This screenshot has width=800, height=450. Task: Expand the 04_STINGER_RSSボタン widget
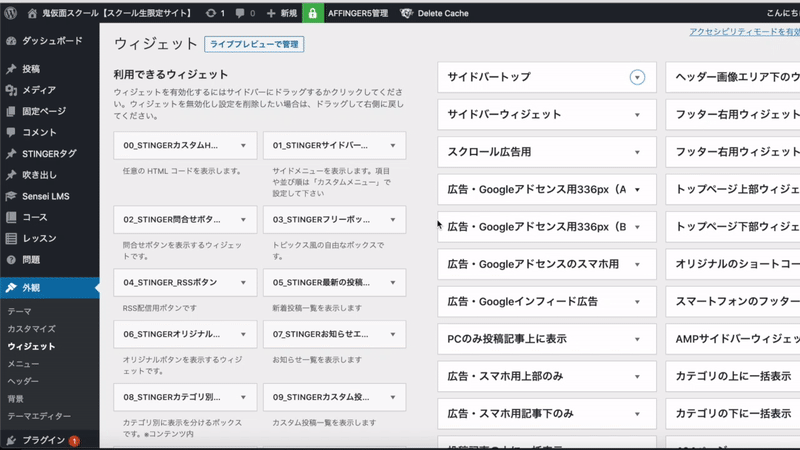(x=243, y=283)
